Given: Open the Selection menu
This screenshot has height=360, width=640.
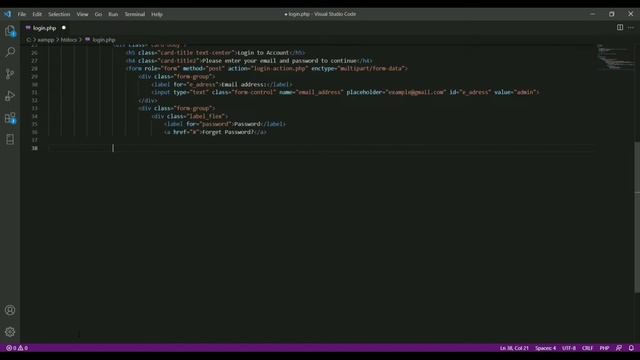Looking at the screenshot, I should [59, 14].
